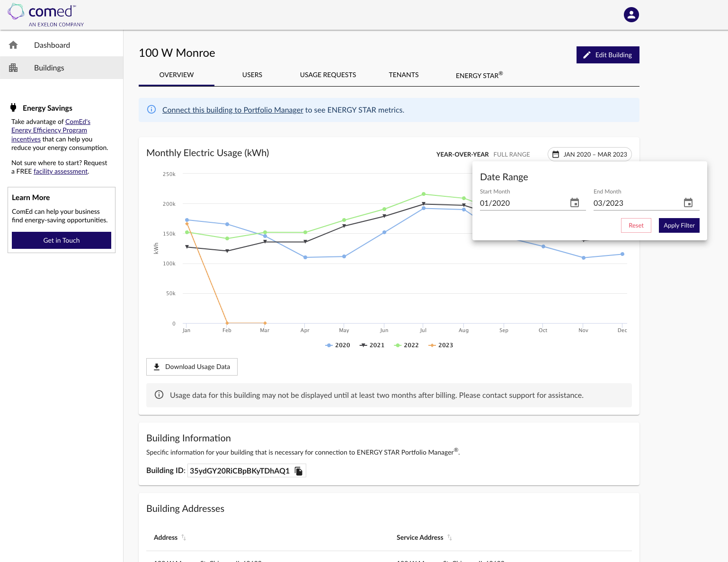The image size is (728, 562).
Task: Open ComEd's Energy Efficiency Program incentives link
Action: [x=51, y=130]
